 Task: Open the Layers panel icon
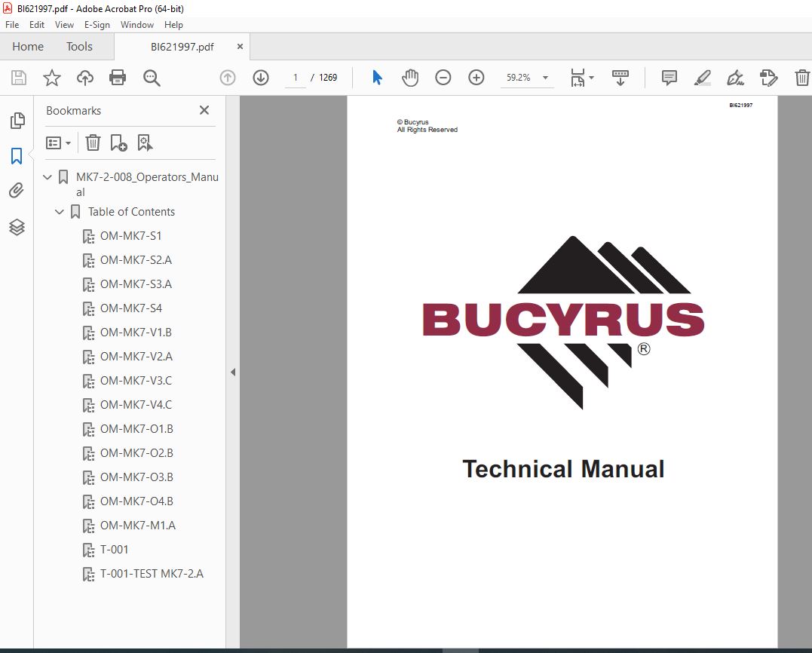pos(17,227)
